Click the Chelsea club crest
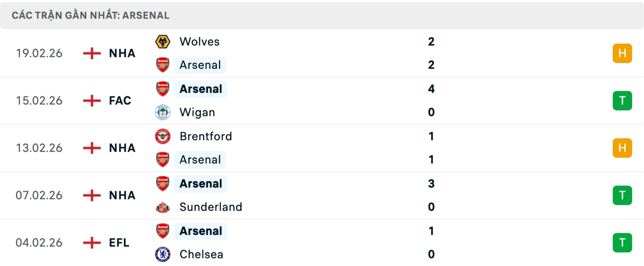Screen dimensions: 644x266 coord(163,254)
